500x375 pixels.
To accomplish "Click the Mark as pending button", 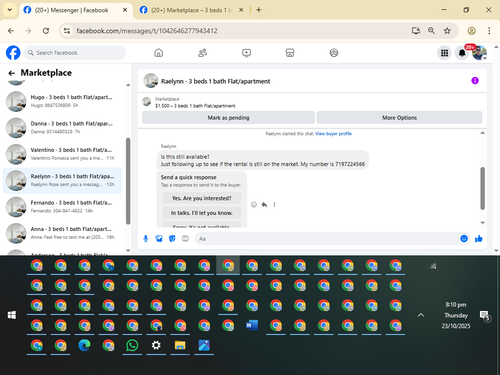I will (228, 118).
